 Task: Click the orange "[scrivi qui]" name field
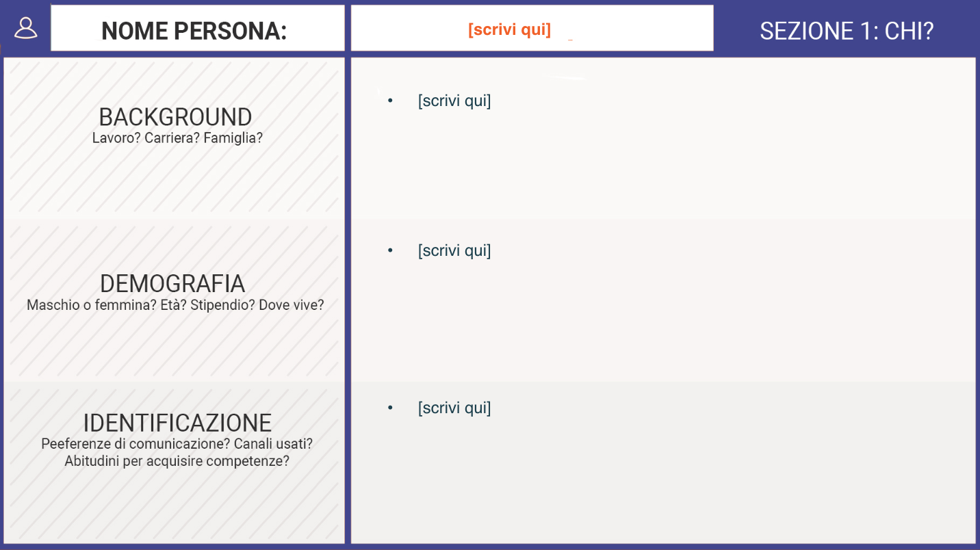509,29
